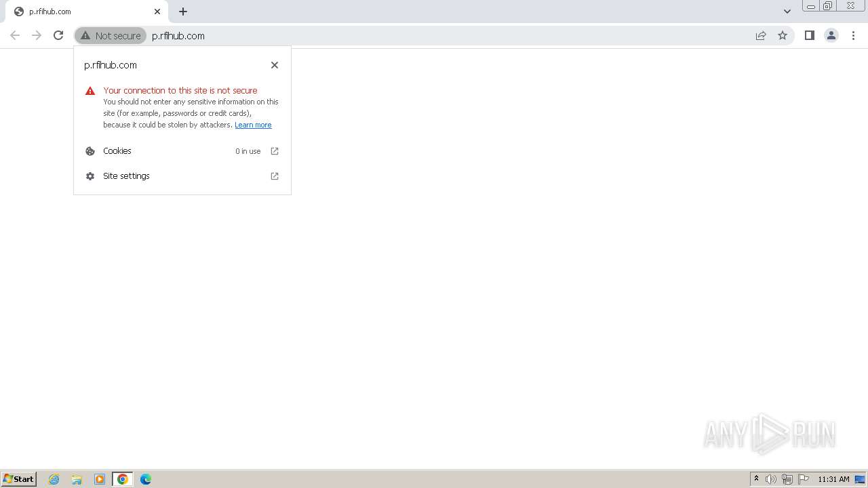Close the Chrome window

coord(850,6)
